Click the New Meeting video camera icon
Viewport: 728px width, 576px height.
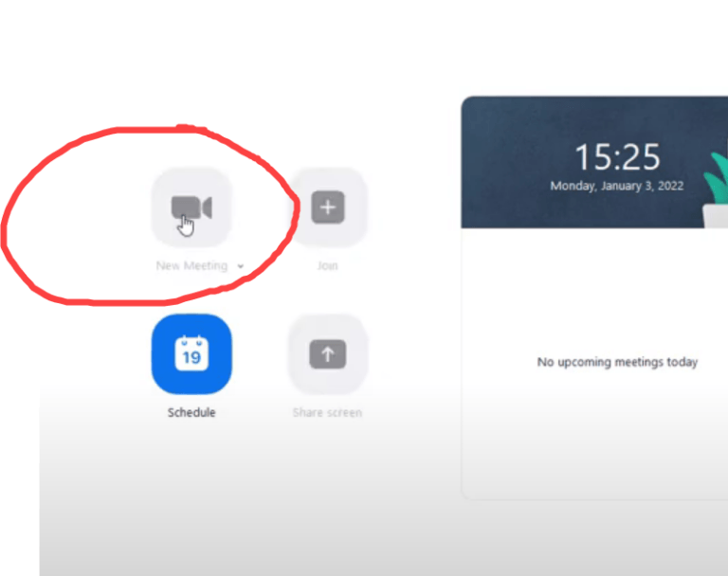point(191,207)
